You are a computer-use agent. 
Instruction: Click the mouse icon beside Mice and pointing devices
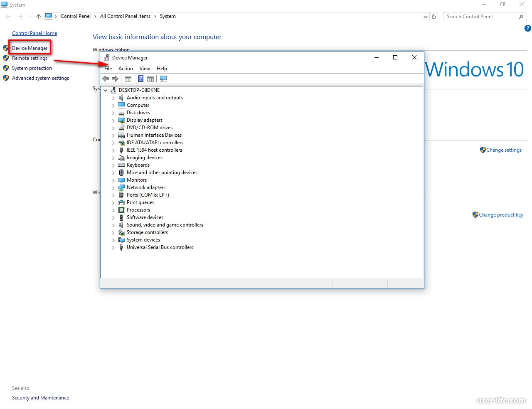[x=121, y=172]
